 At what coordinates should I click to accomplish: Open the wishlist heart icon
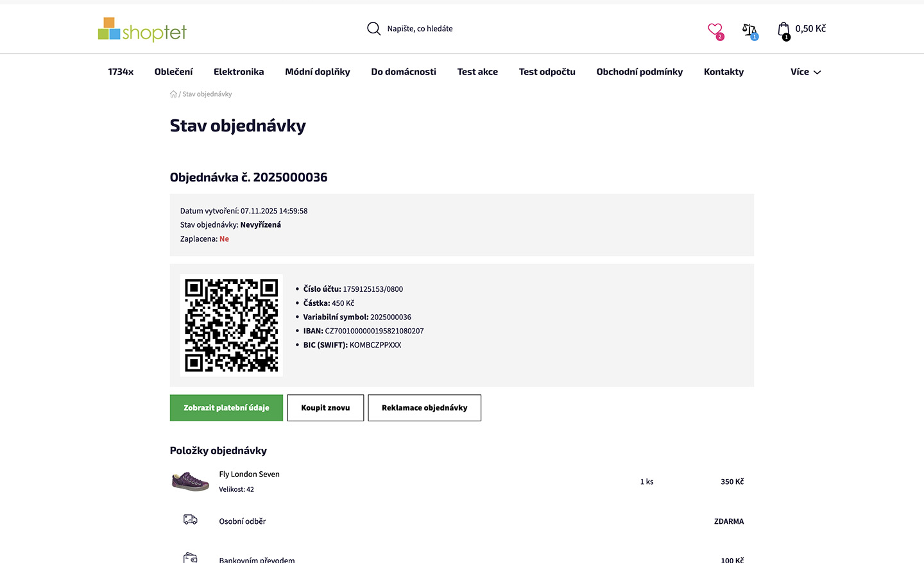715,29
